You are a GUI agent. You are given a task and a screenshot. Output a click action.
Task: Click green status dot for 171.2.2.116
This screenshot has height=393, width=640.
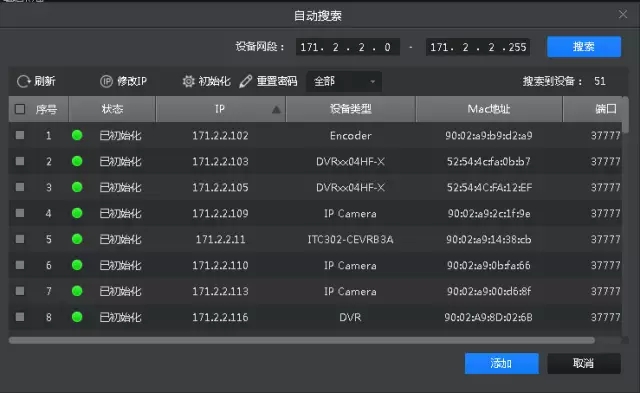point(77,317)
